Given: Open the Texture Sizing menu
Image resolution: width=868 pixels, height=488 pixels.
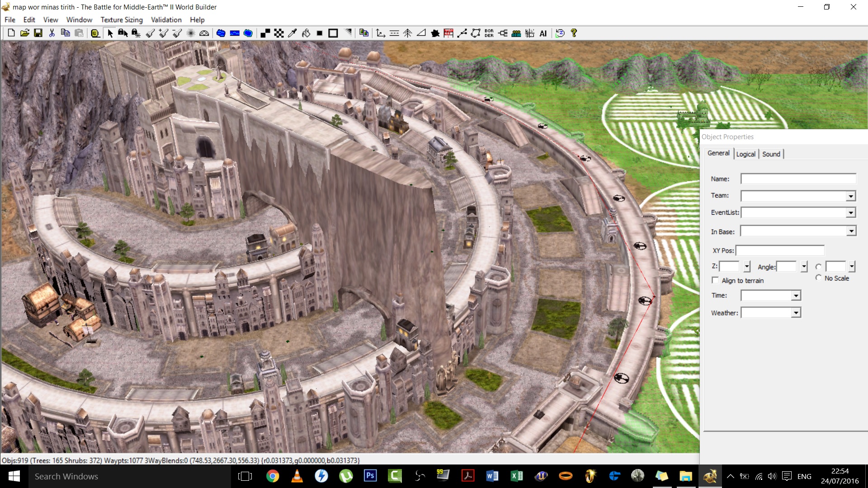Looking at the screenshot, I should point(122,20).
